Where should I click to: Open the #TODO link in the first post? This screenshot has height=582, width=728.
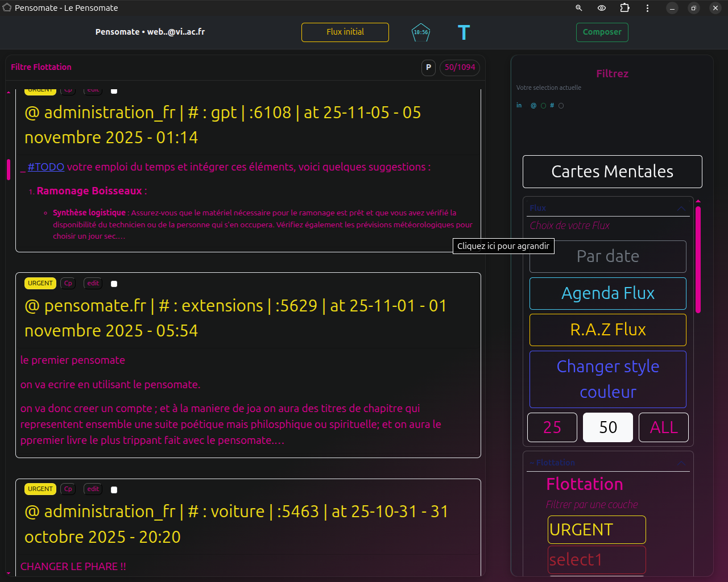click(x=46, y=167)
